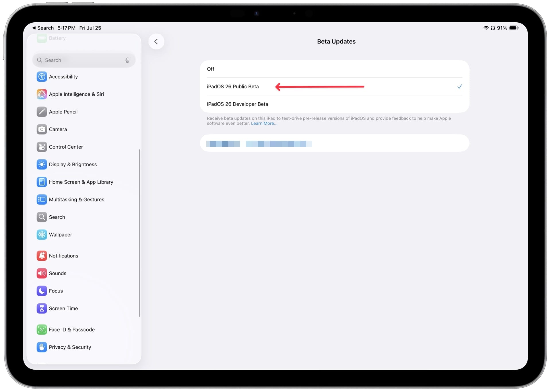Tap the Camera settings icon
This screenshot has height=392, width=551.
coord(42,129)
